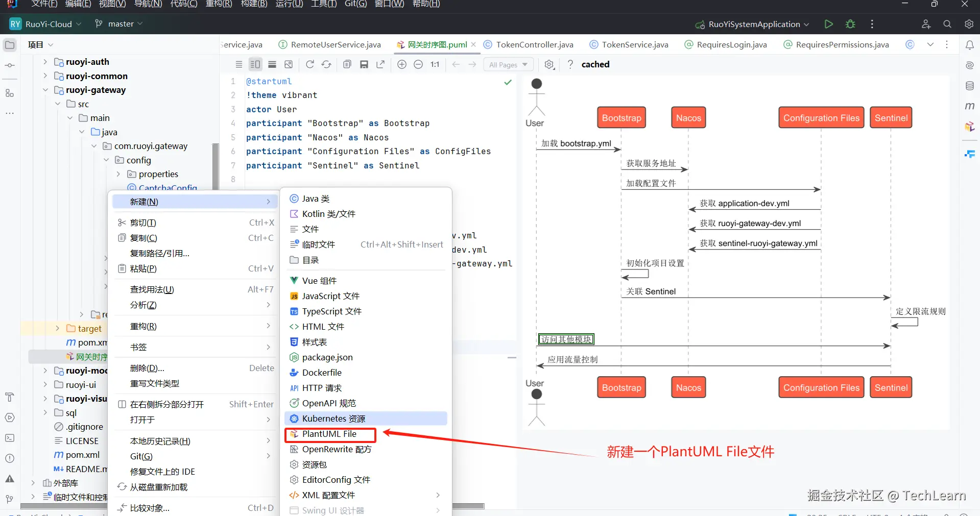This screenshot has height=516, width=980.
Task: Collapse the com.ruoyi.gateway package
Action: (94, 146)
